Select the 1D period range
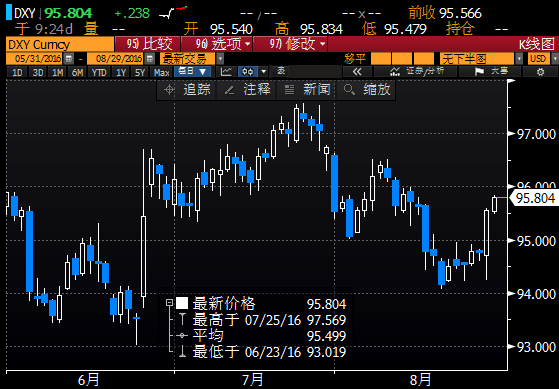This screenshot has height=389, width=559. pos(17,72)
